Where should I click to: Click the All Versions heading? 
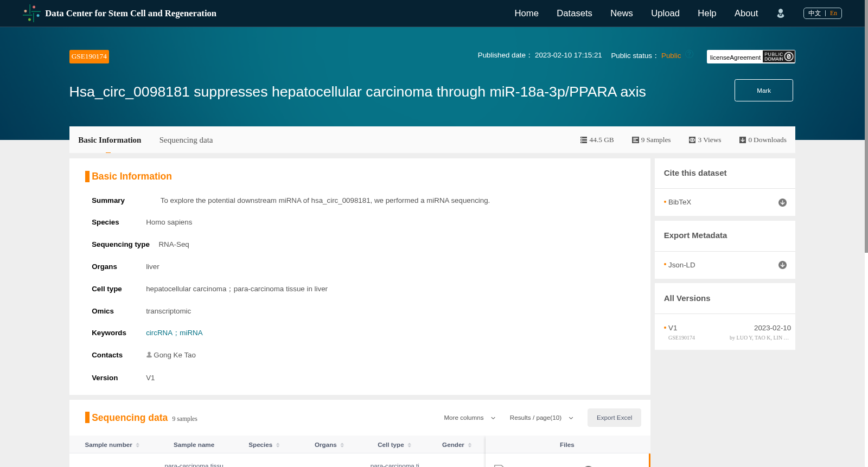pos(687,298)
